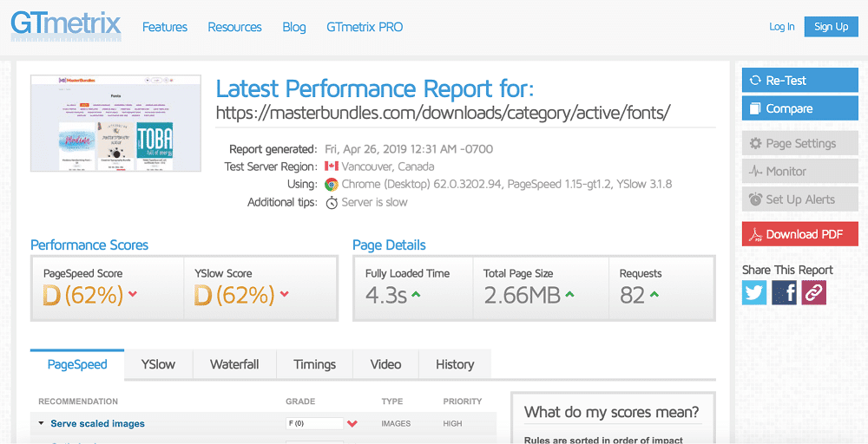Click the Server is slow tip

click(x=374, y=202)
